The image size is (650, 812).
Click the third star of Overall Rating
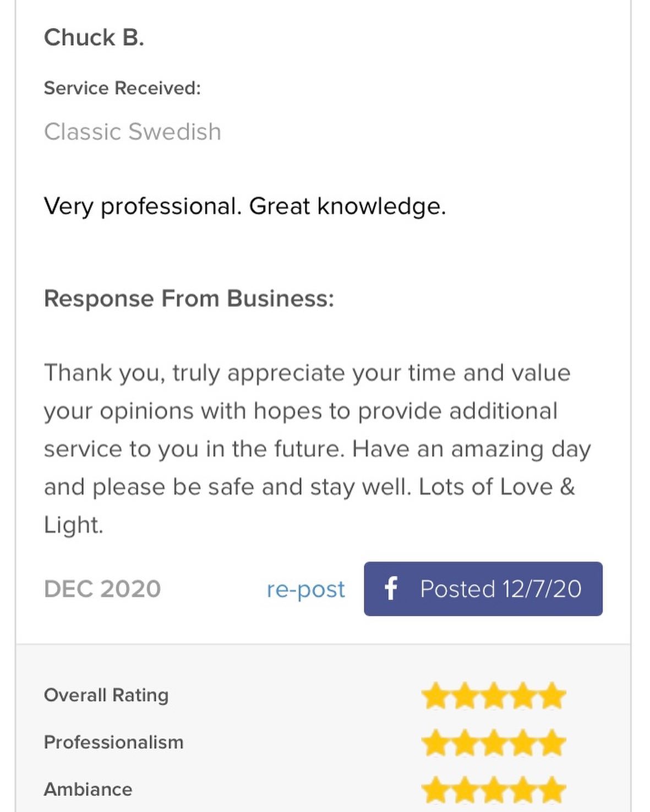494,696
